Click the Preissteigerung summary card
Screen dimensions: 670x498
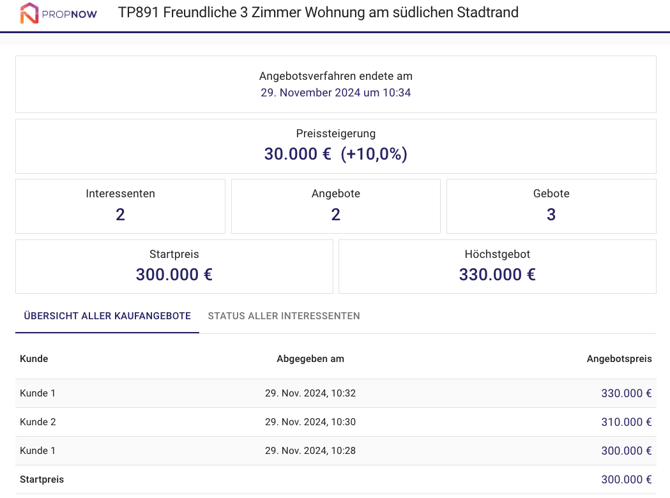pyautogui.click(x=335, y=145)
